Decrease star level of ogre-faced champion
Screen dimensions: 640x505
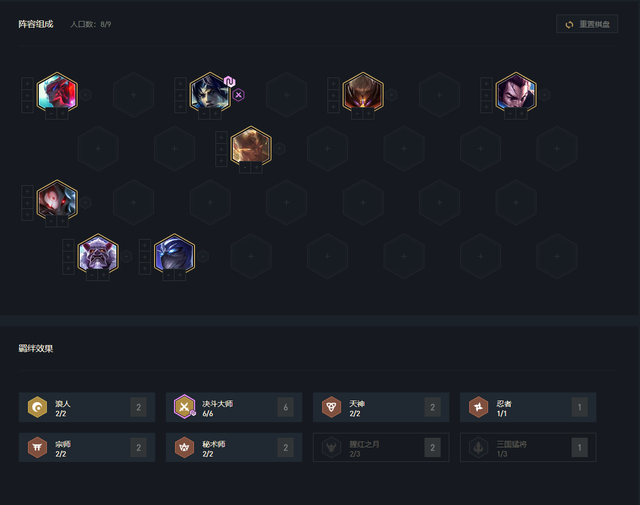click(92, 276)
